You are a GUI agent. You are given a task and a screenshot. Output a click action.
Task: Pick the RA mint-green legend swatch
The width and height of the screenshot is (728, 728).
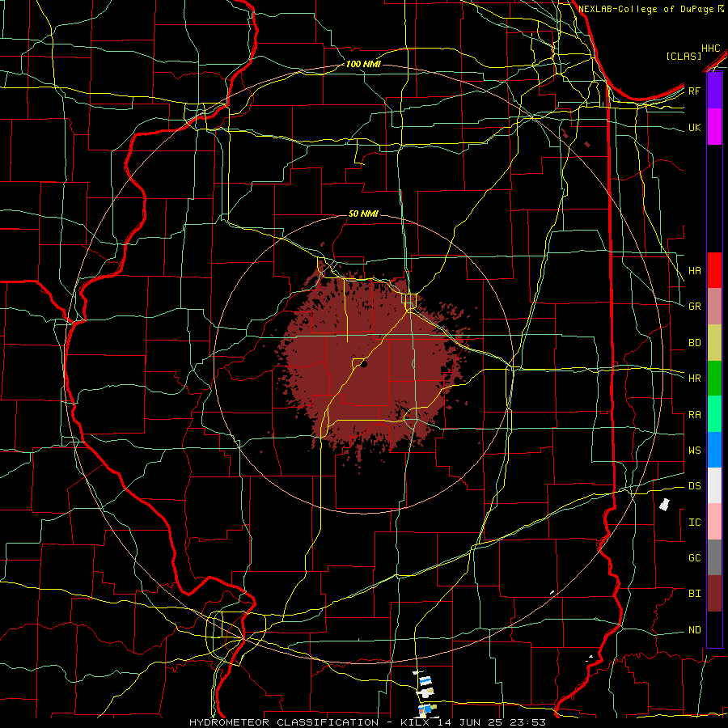tap(714, 414)
